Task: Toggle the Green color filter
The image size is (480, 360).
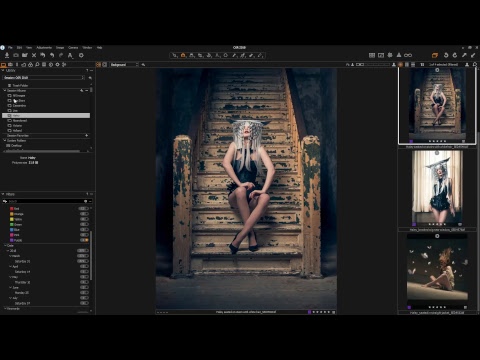Action: coord(84,224)
